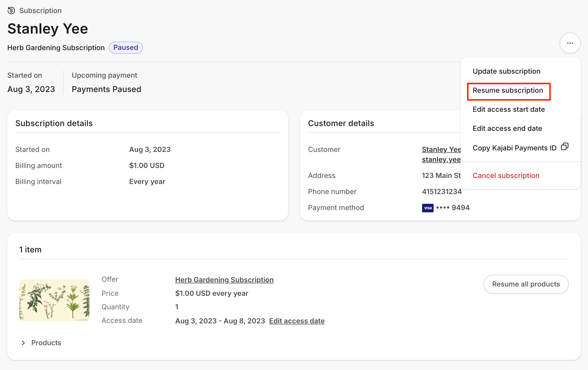Viewport: 588px width, 370px height.
Task: Open the three-dot more actions menu
Action: 570,43
